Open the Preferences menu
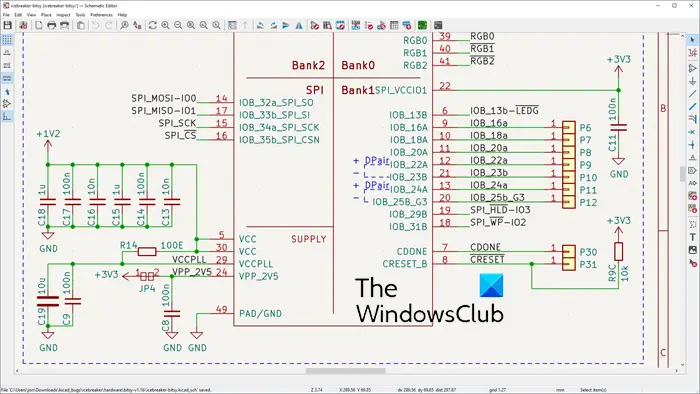Screen dimensions: 700x394 101,15
